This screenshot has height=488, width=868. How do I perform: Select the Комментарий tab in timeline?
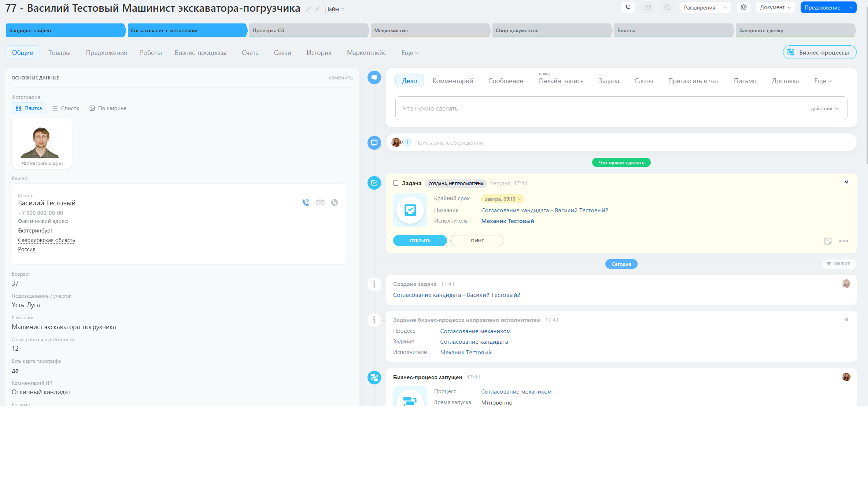coord(453,81)
